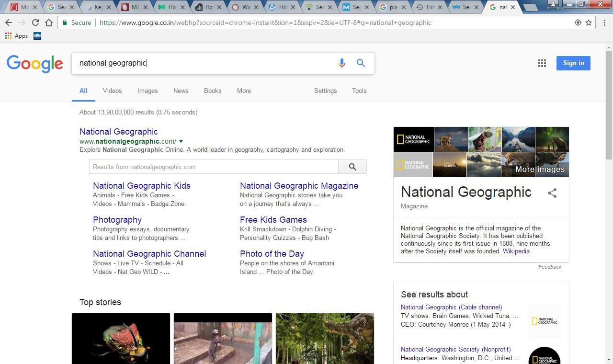Search within nationalgeographic.com using the magnifier button
Viewport: 613px width, 364px height.
[x=352, y=167]
